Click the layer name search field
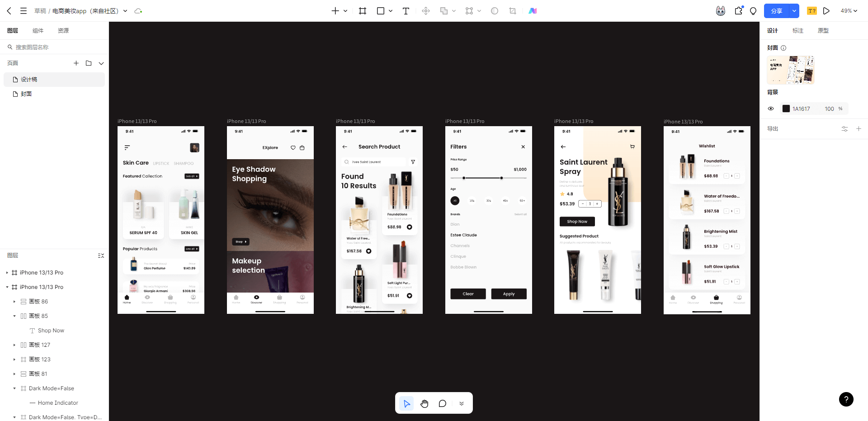The image size is (868, 421). click(x=54, y=47)
